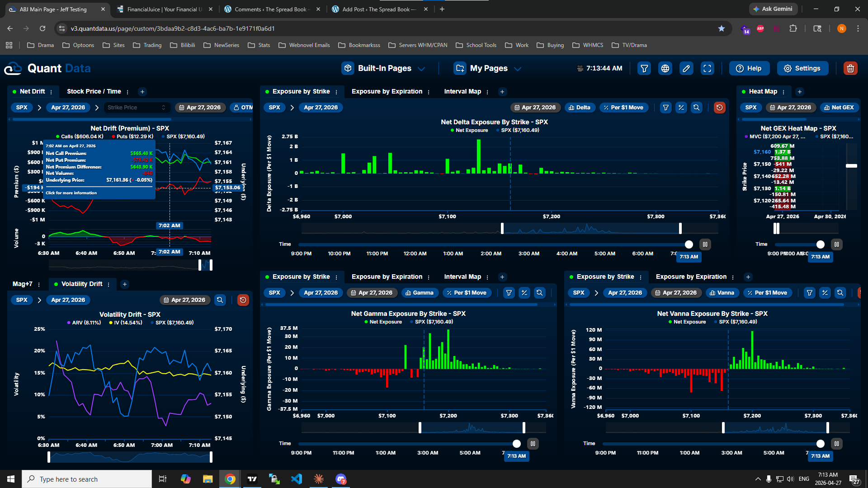The height and width of the screenshot is (488, 868).
Task: Click red reset icon in Delta Exposure panel
Action: (x=719, y=108)
